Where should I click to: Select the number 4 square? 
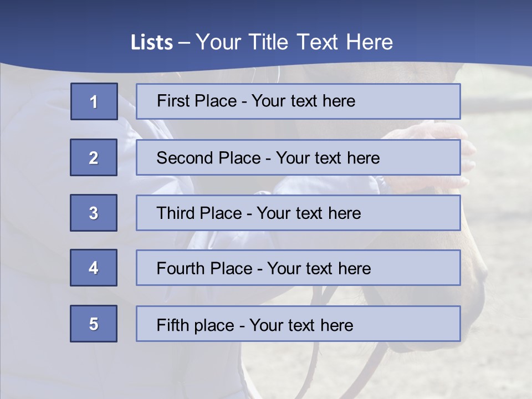point(94,268)
